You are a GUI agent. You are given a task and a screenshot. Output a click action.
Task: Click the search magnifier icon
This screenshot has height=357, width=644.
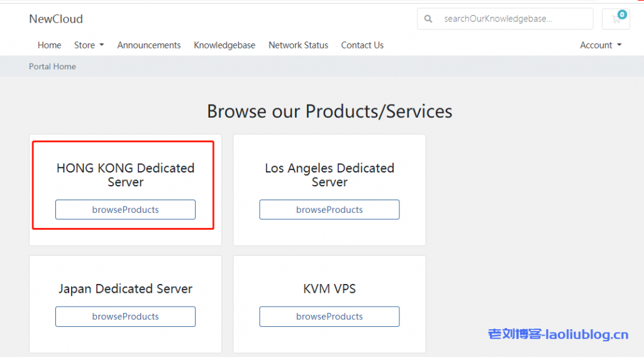(428, 19)
